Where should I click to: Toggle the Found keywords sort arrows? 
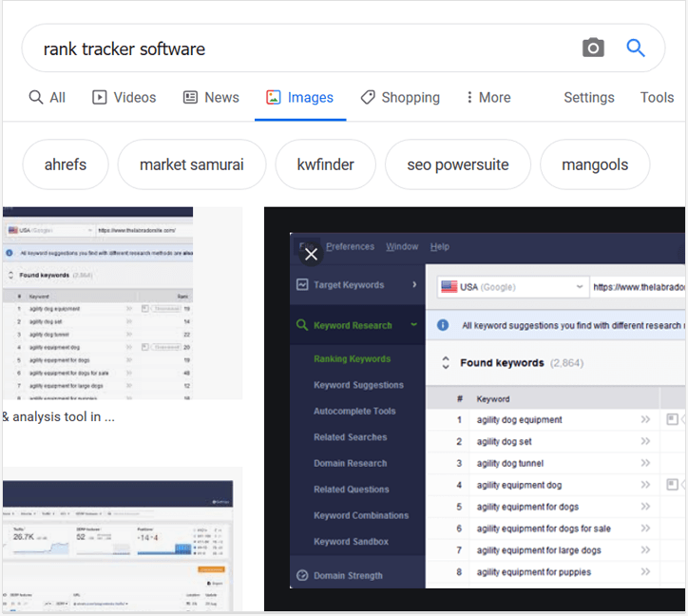point(444,363)
